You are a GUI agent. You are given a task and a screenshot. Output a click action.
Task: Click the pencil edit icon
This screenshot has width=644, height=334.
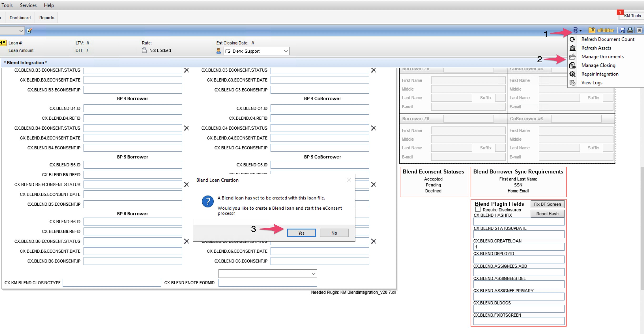(x=29, y=31)
